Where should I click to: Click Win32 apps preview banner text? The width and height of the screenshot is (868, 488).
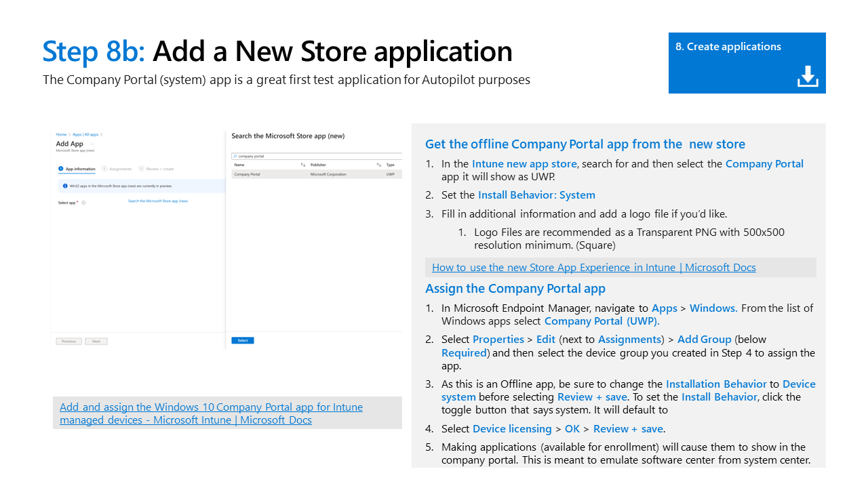click(x=121, y=186)
